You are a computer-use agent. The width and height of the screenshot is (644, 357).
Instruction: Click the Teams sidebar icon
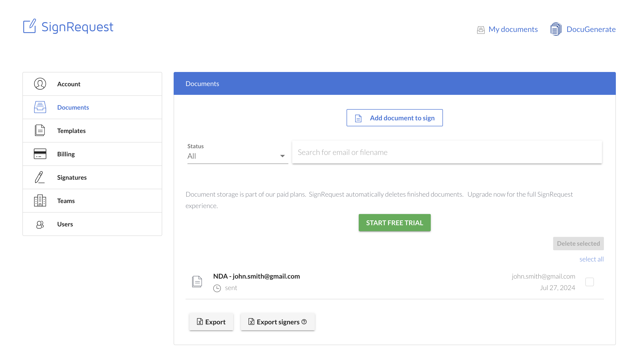(x=40, y=200)
